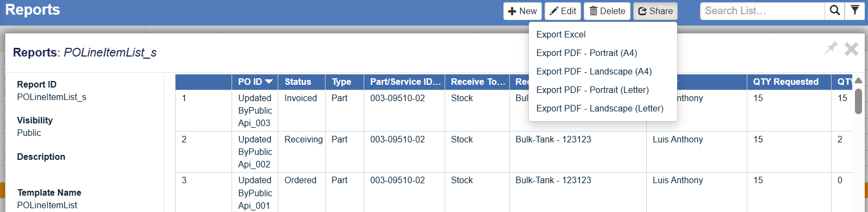The width and height of the screenshot is (868, 212).
Task: Sort by the PO ID column arrow
Action: tap(269, 82)
